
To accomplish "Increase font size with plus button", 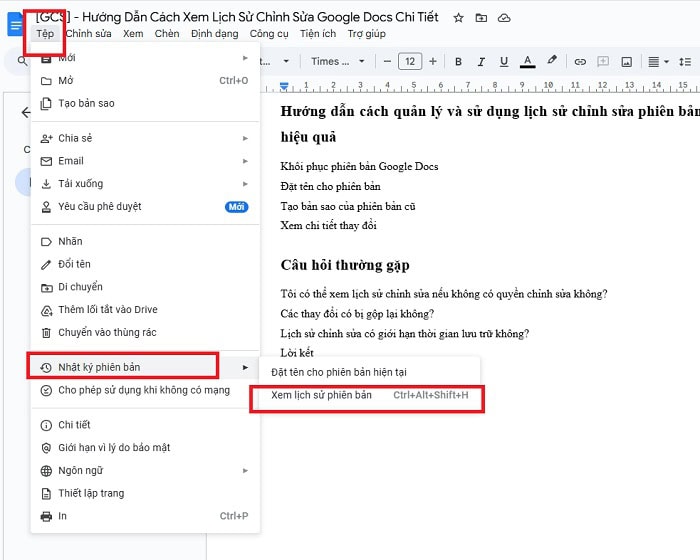I will (x=433, y=62).
